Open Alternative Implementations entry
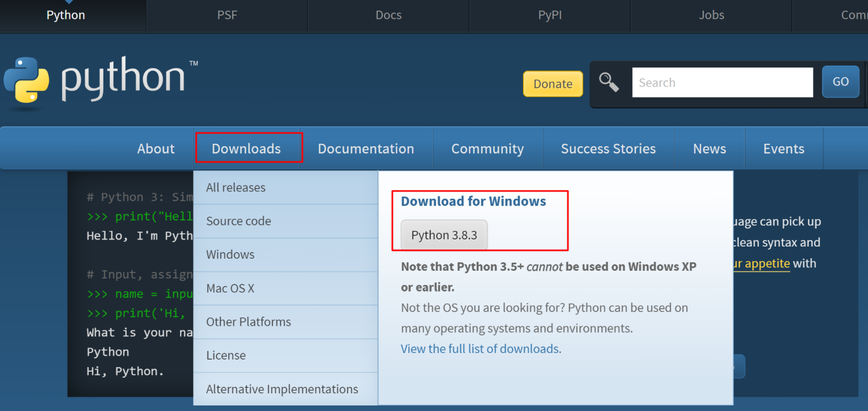868x411 pixels. tap(282, 389)
